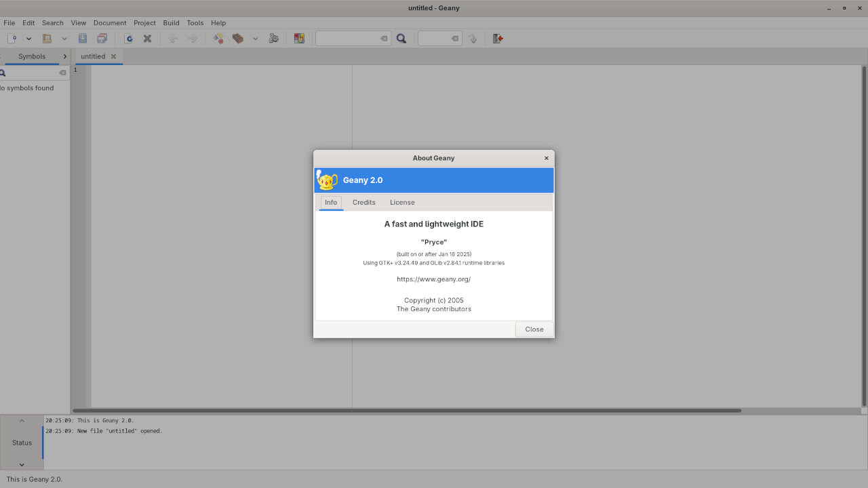The height and width of the screenshot is (488, 868).
Task: Click the message window down chevron
Action: coord(22,464)
